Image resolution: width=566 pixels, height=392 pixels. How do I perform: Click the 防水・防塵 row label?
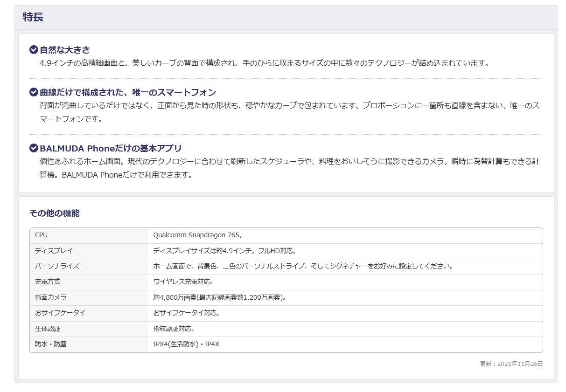coord(51,344)
